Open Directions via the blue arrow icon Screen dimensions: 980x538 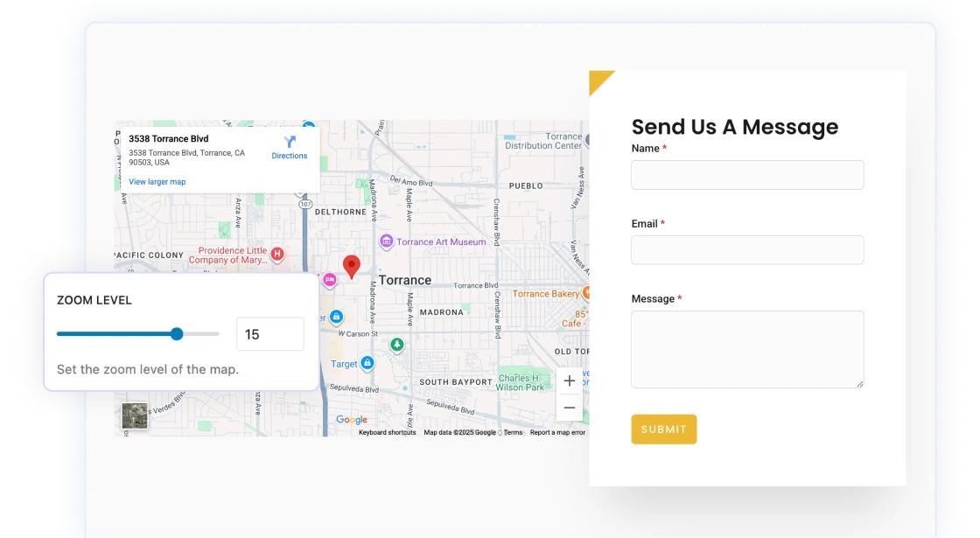290,142
